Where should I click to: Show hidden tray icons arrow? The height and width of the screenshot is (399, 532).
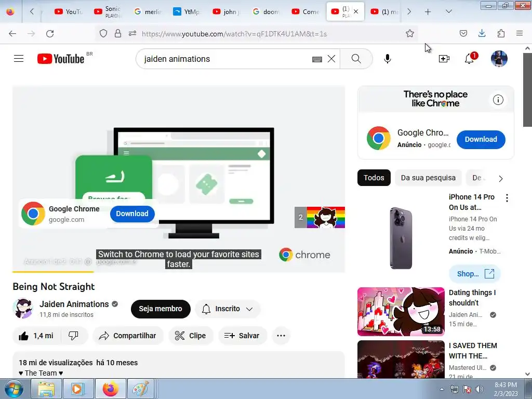coord(442,389)
